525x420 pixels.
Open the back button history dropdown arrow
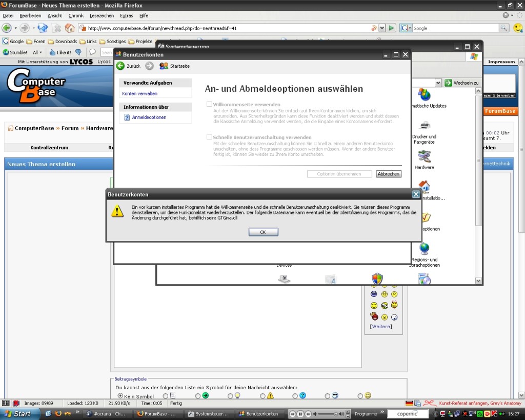click(x=15, y=28)
